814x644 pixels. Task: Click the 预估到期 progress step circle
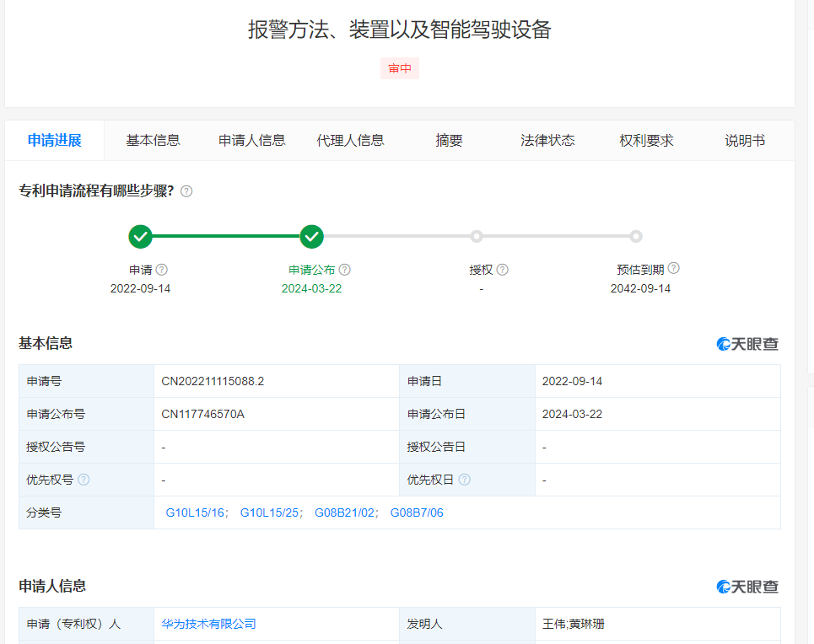click(x=636, y=237)
